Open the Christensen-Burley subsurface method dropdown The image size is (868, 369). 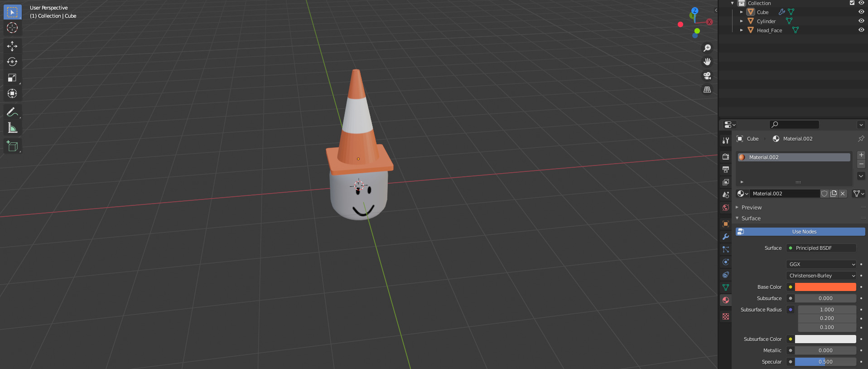[821, 276]
